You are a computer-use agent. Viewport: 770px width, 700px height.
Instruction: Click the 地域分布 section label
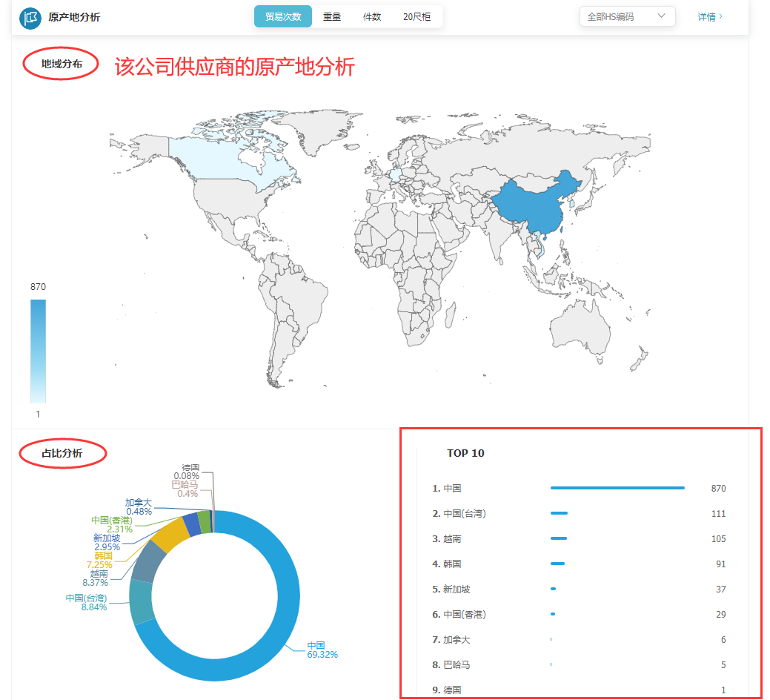[60, 64]
